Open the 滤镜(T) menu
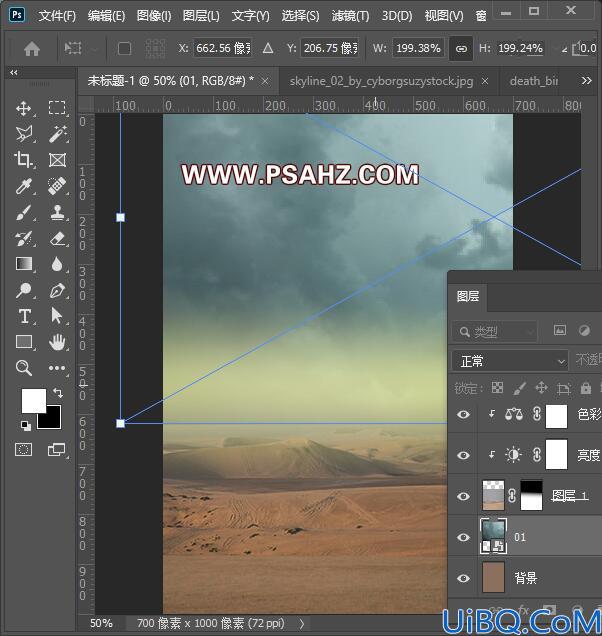 [x=350, y=16]
